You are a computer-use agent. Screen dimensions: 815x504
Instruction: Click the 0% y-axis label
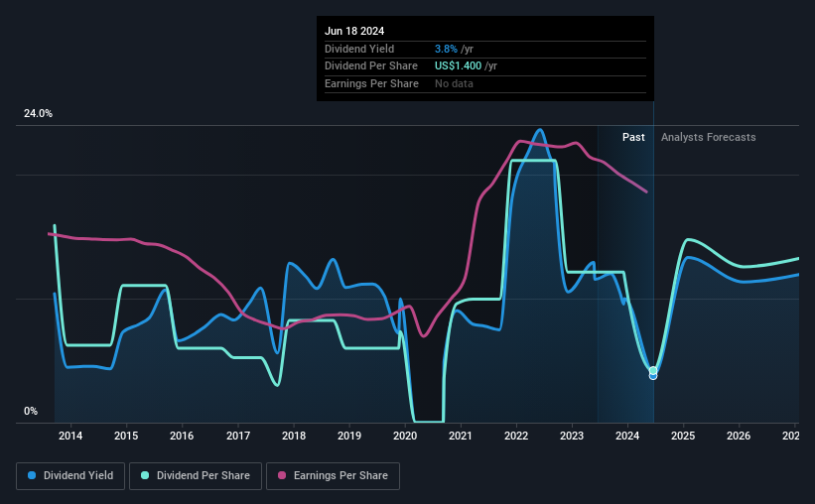tap(31, 411)
